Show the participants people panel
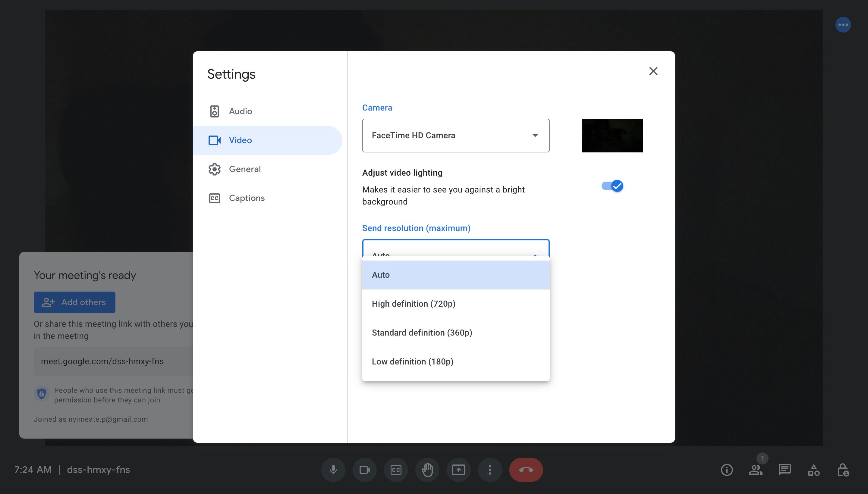The image size is (868, 494). 756,470
